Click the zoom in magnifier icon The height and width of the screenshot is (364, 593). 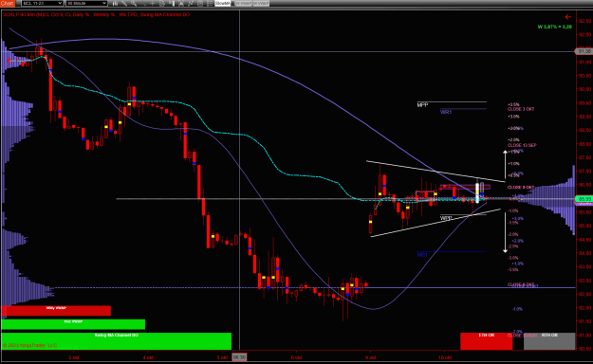pos(134,4)
